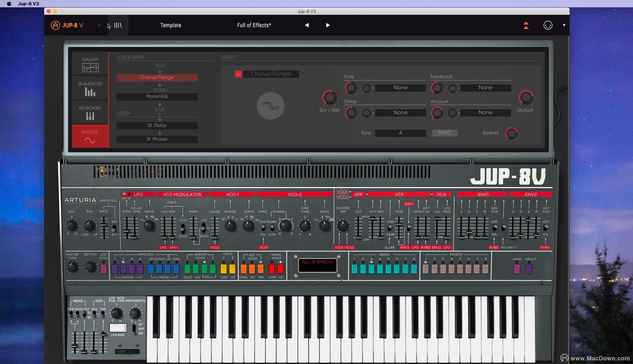This screenshot has height=364, width=633.
Task: Select arpeggio RND mode blue button
Action: pos(176,269)
